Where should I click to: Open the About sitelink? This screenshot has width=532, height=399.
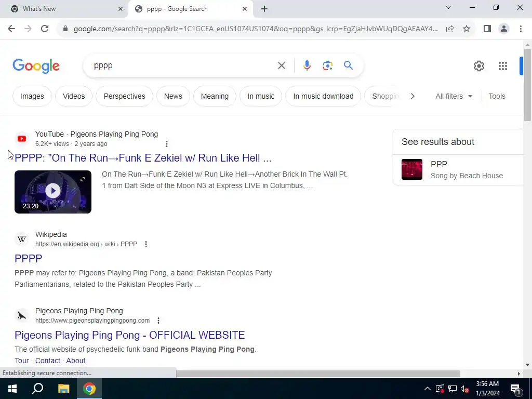click(76, 361)
